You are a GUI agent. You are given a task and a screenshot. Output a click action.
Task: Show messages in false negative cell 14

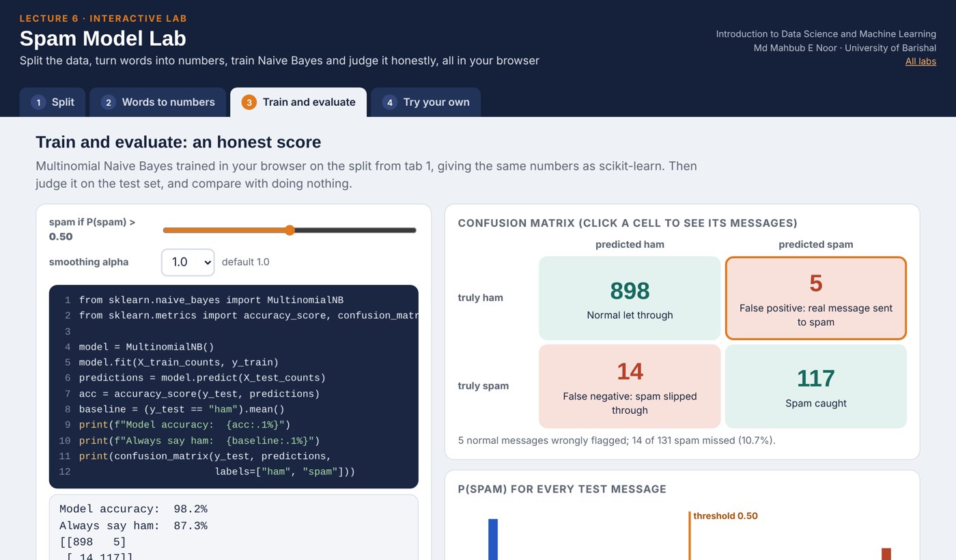point(630,386)
